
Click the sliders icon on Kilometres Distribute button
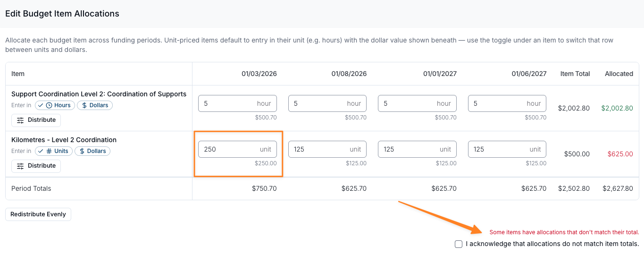(20, 166)
